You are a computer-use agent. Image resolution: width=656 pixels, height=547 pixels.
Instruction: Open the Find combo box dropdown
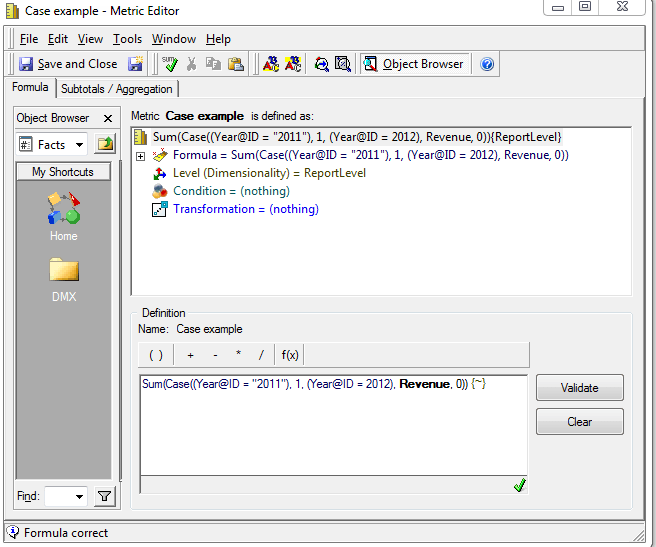coord(79,496)
